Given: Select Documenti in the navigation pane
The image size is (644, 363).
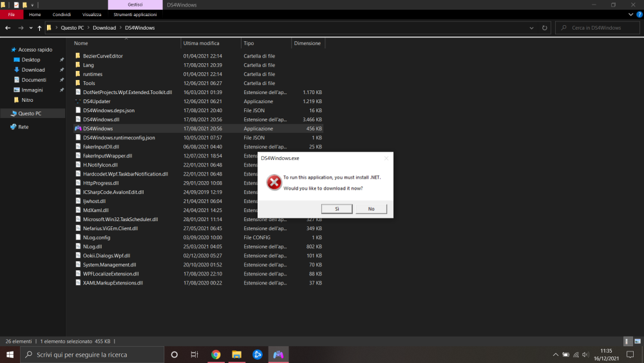Looking at the screenshot, I should (x=33, y=80).
